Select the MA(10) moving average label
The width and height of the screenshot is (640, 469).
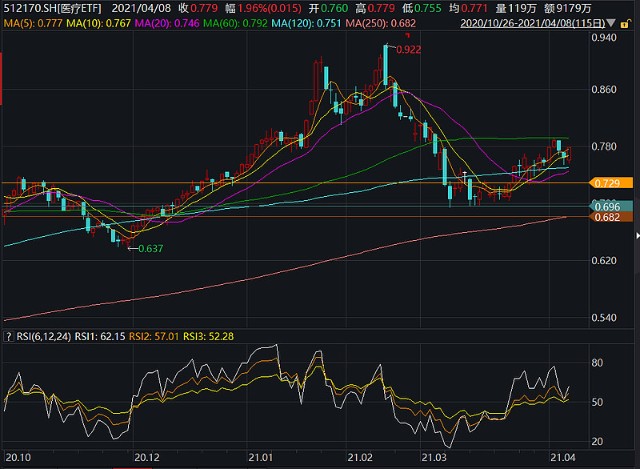click(x=103, y=23)
